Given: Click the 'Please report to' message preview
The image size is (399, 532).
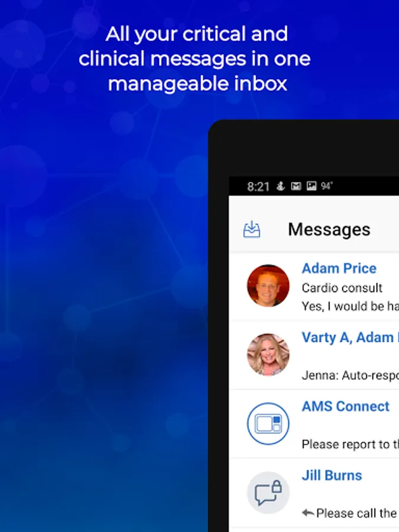Looking at the screenshot, I should tap(350, 444).
